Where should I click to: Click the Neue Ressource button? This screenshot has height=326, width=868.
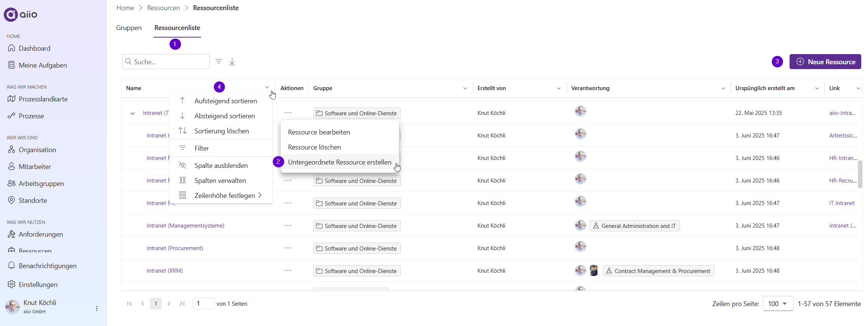point(825,62)
